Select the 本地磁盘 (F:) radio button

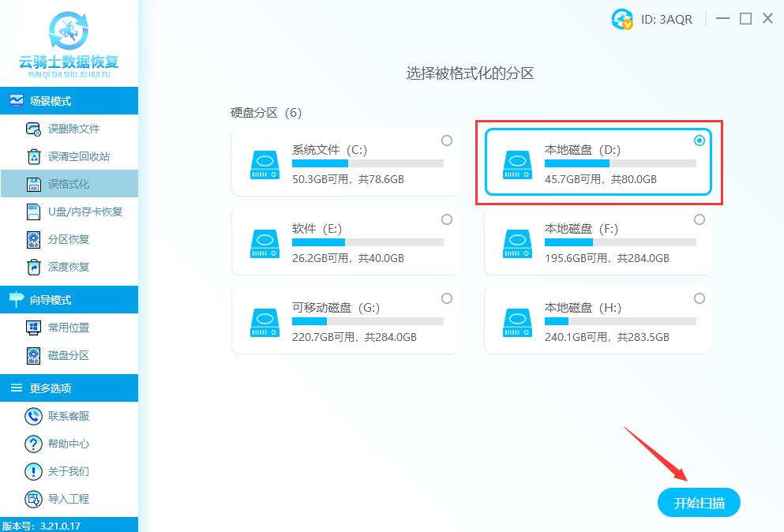(x=700, y=219)
